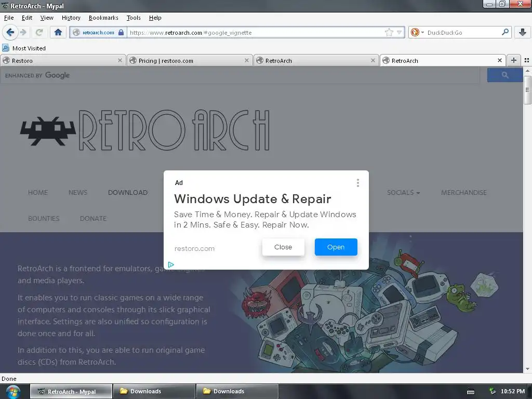The height and width of the screenshot is (399, 532).
Task: Open the Bookmarks menu
Action: tap(103, 18)
